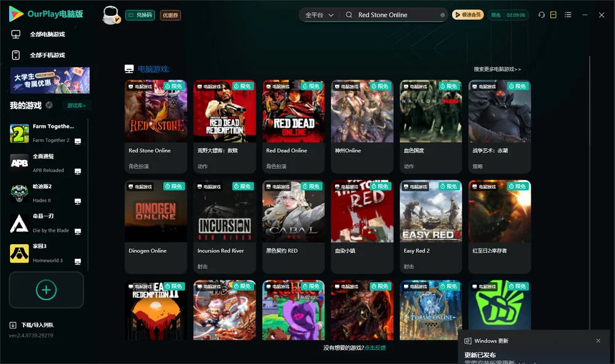Open the Toram Online game thumbnail

pyautogui.click(x=430, y=310)
